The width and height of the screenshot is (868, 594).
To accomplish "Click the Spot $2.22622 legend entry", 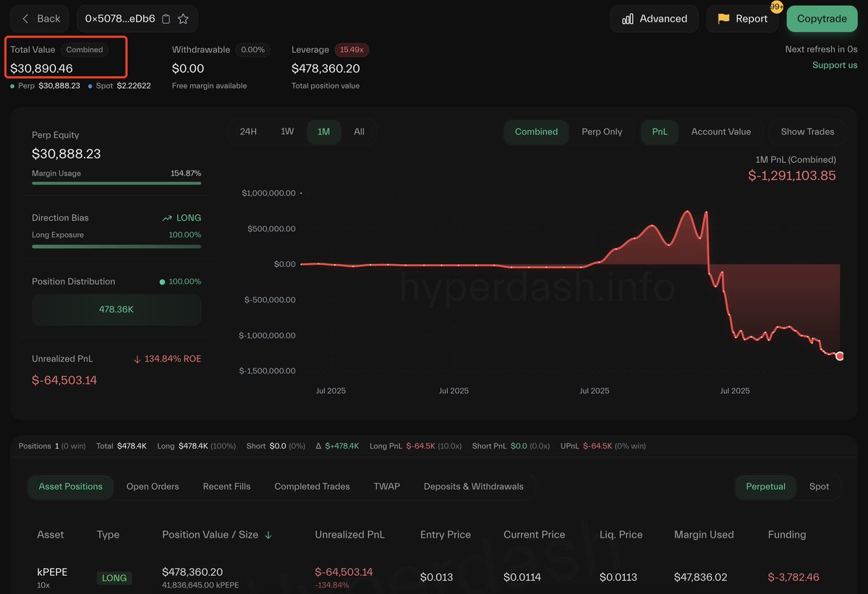I will pos(119,85).
